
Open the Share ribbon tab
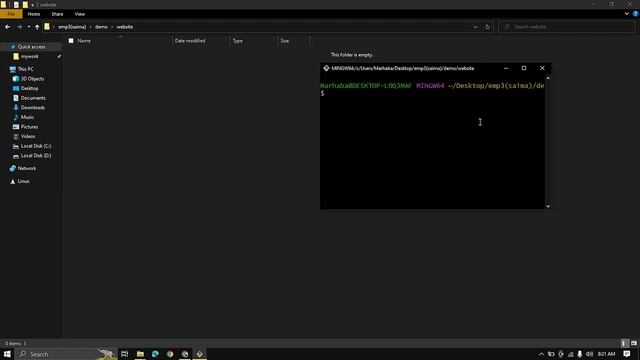click(x=57, y=14)
